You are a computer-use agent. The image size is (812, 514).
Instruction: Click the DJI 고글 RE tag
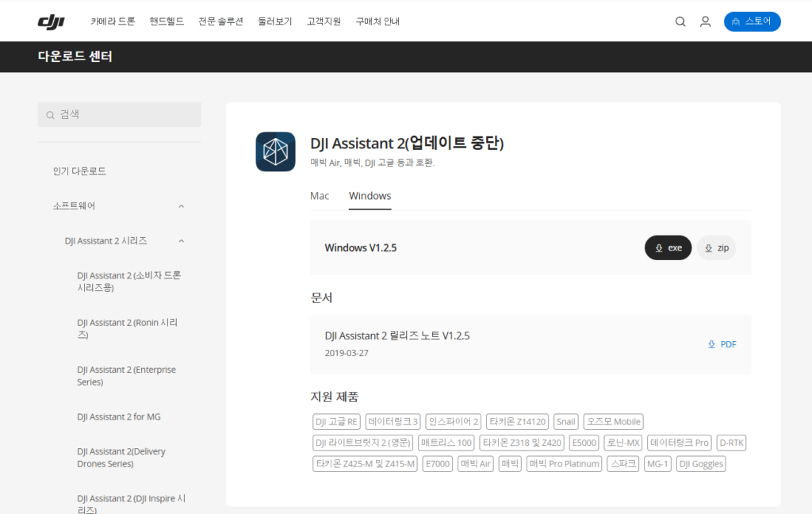tap(336, 422)
